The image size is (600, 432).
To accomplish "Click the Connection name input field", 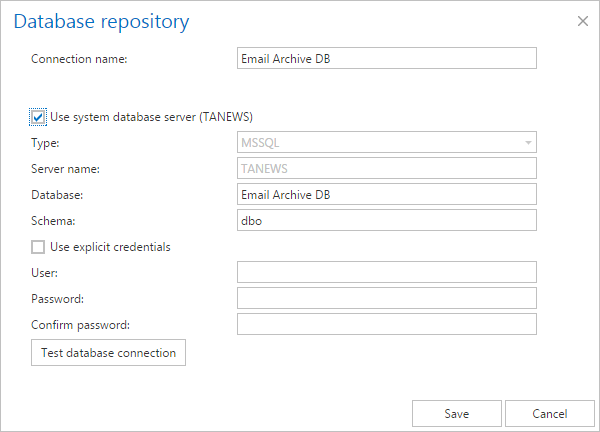I will point(386,58).
